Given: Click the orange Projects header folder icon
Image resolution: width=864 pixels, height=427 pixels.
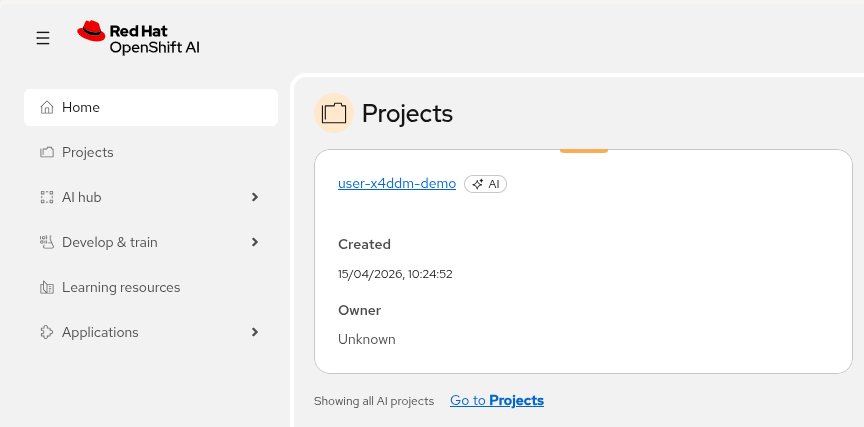Looking at the screenshot, I should point(334,113).
